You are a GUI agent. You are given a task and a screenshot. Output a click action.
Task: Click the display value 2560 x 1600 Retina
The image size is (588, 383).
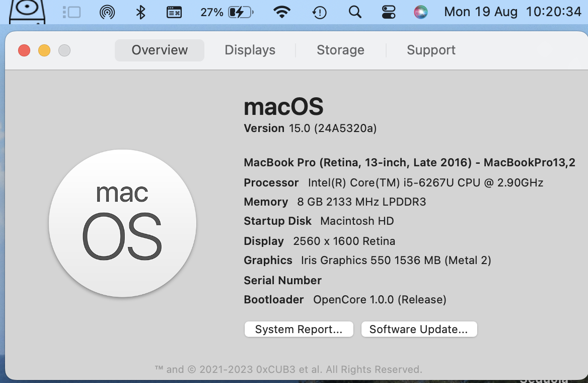click(344, 241)
